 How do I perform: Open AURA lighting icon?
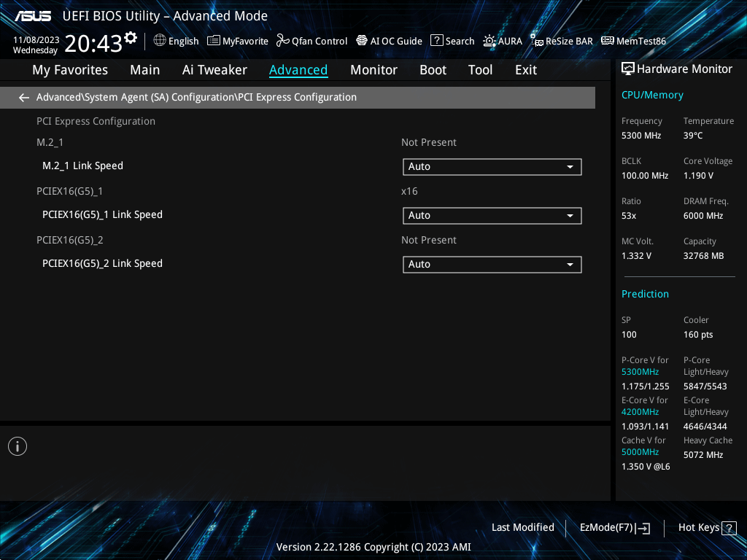[489, 41]
